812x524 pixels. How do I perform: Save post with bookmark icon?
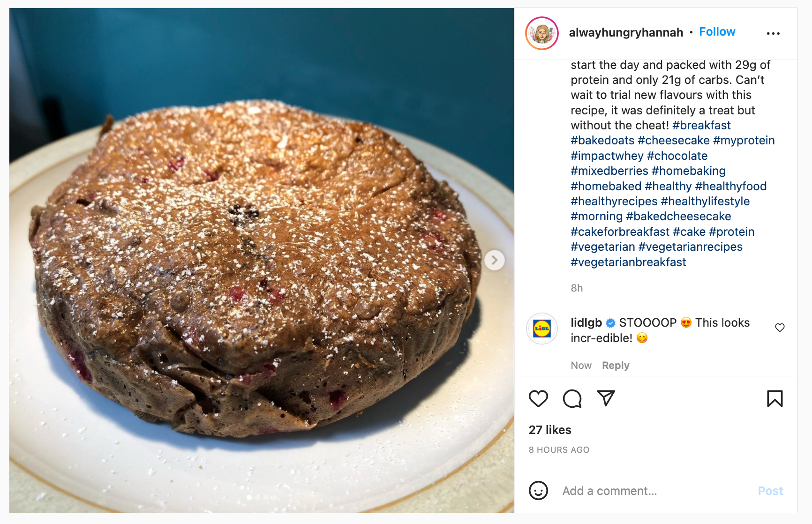(x=774, y=398)
